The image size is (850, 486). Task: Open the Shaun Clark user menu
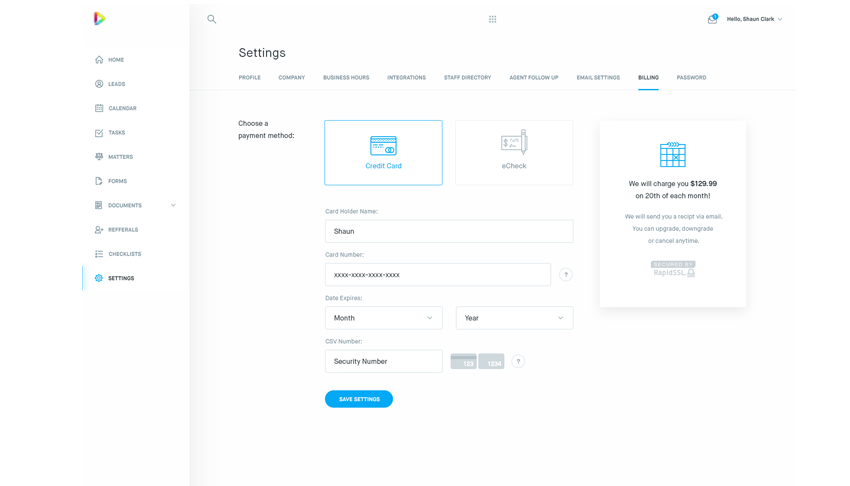[754, 19]
